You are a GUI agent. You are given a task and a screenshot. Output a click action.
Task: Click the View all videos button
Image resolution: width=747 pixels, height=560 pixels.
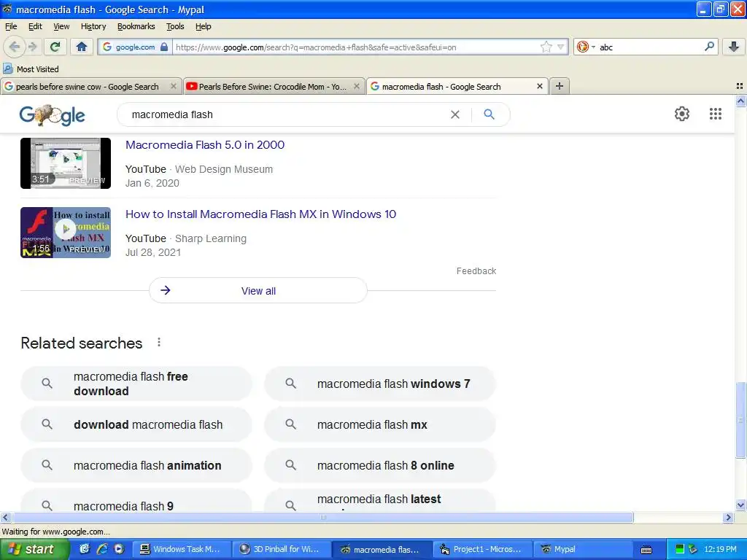(258, 290)
